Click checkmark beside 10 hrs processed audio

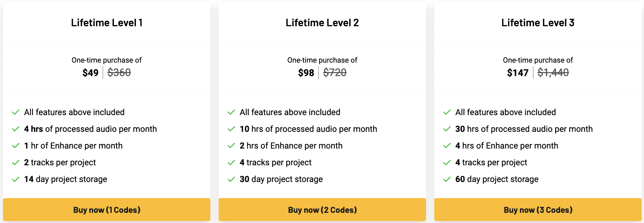tap(231, 129)
